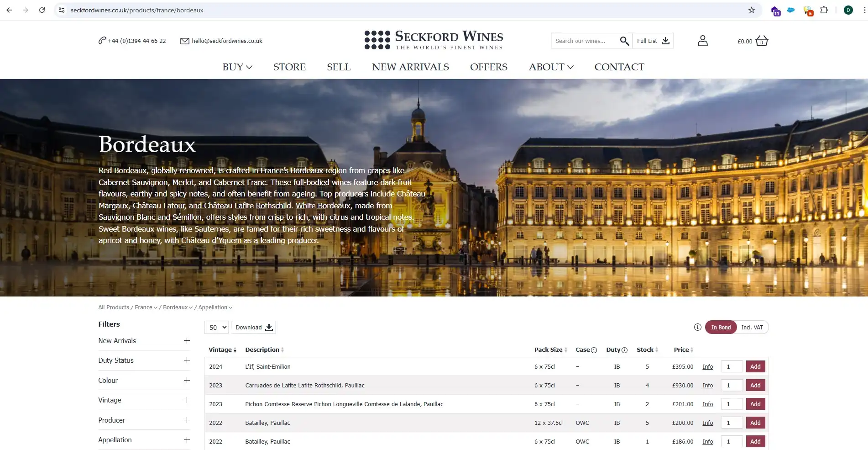
Task: Sort the table by Vintage
Action: pos(222,349)
